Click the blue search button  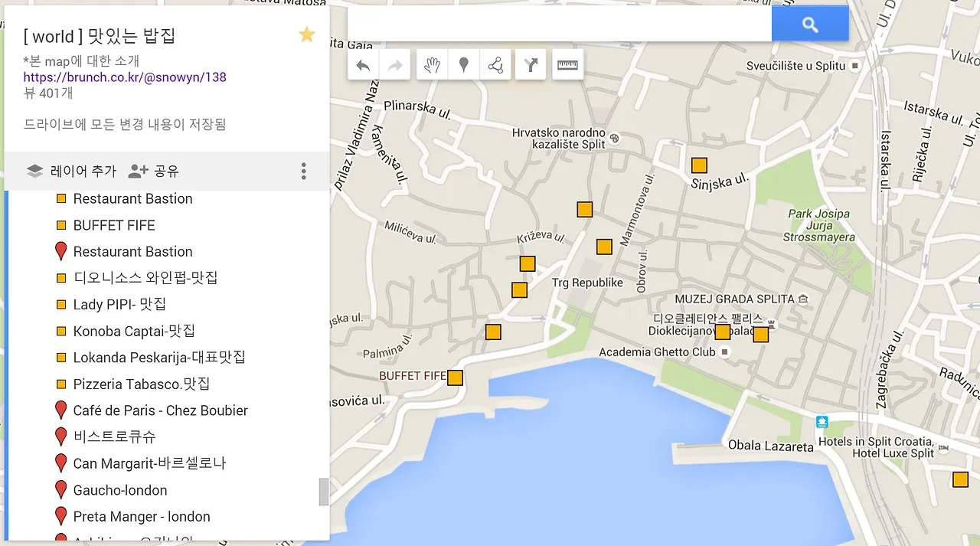tap(810, 25)
